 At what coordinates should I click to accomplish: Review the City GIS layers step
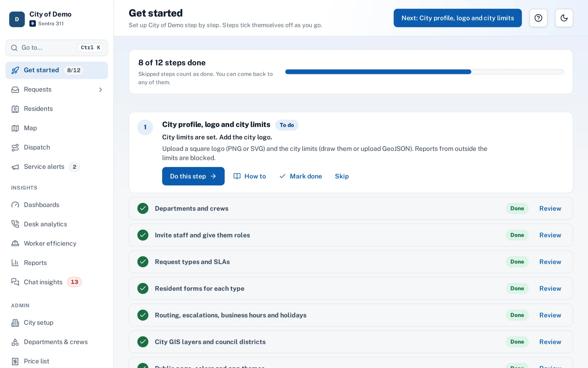point(550,342)
